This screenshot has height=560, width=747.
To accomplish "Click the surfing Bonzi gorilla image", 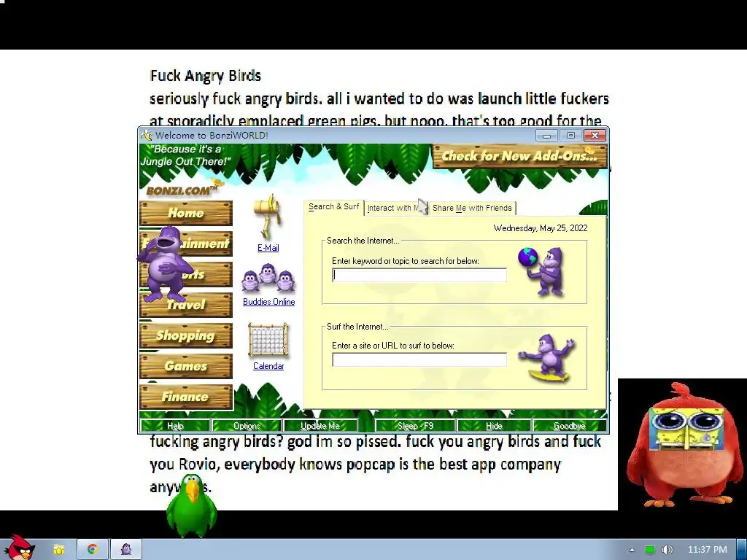I will pyautogui.click(x=547, y=358).
